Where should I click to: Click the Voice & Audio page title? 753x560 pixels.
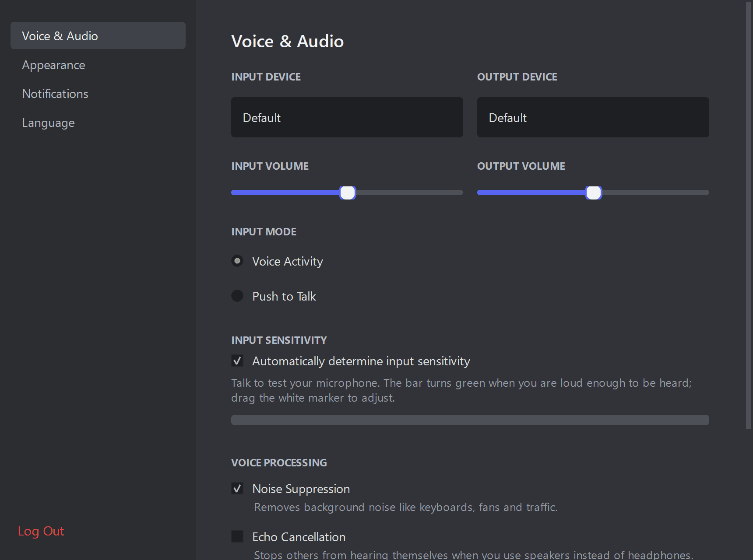[288, 41]
